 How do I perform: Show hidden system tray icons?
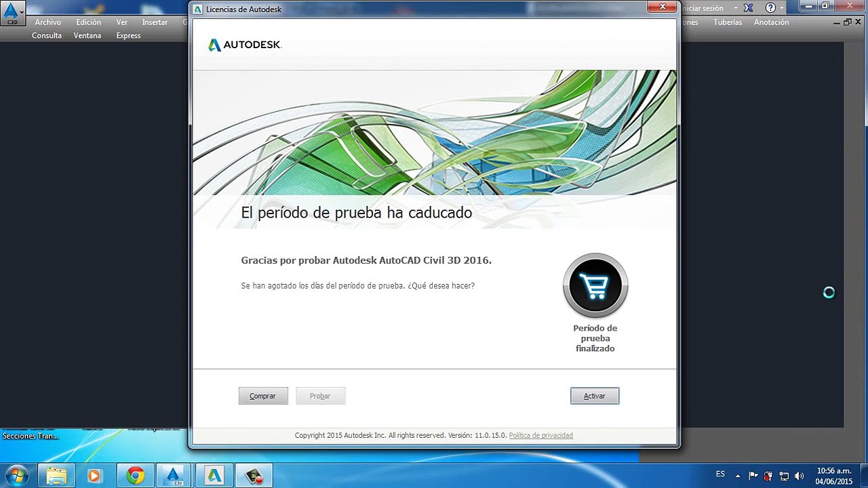point(738,475)
